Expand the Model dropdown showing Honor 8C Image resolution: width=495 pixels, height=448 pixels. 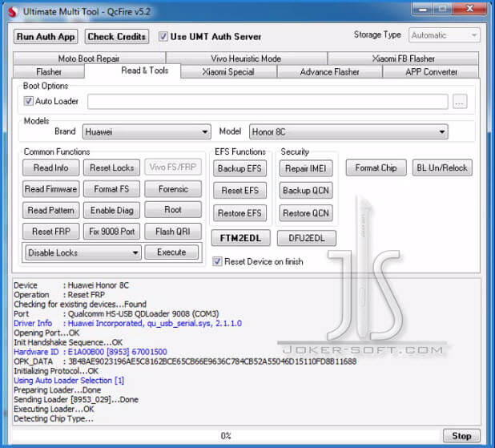348,131
